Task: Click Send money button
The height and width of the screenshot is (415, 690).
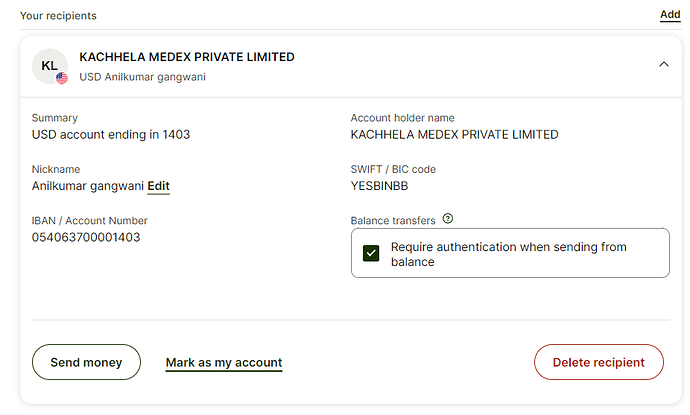Action: point(86,362)
